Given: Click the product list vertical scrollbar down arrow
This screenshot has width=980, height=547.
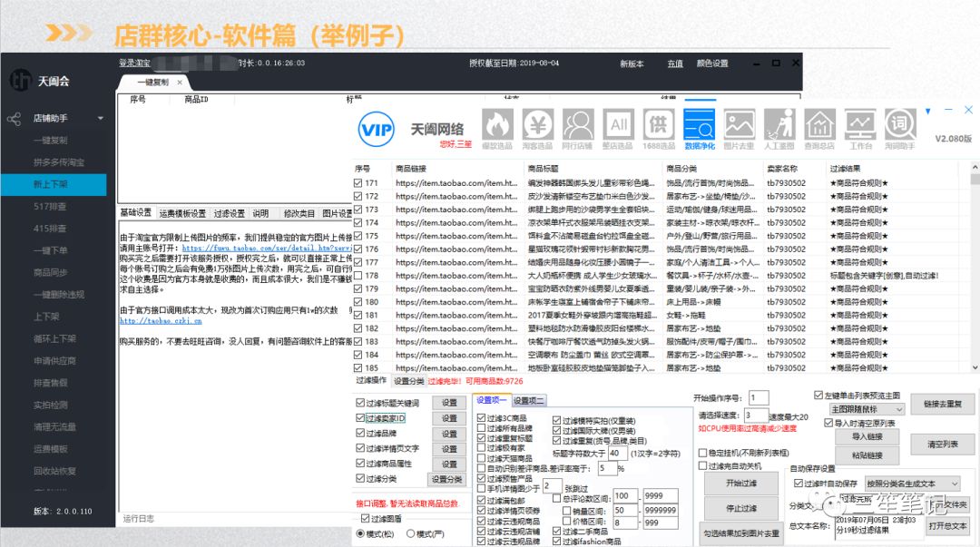Looking at the screenshot, I should 975,367.
